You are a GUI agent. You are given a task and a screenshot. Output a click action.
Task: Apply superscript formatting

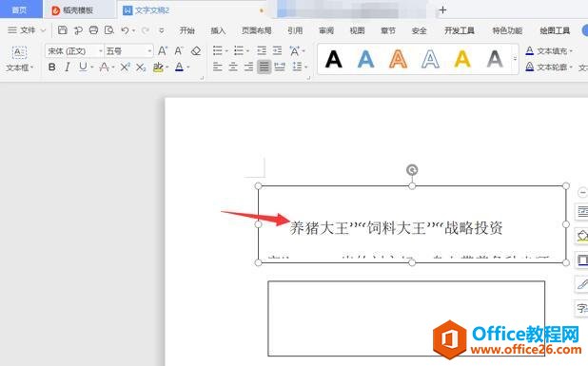(125, 67)
